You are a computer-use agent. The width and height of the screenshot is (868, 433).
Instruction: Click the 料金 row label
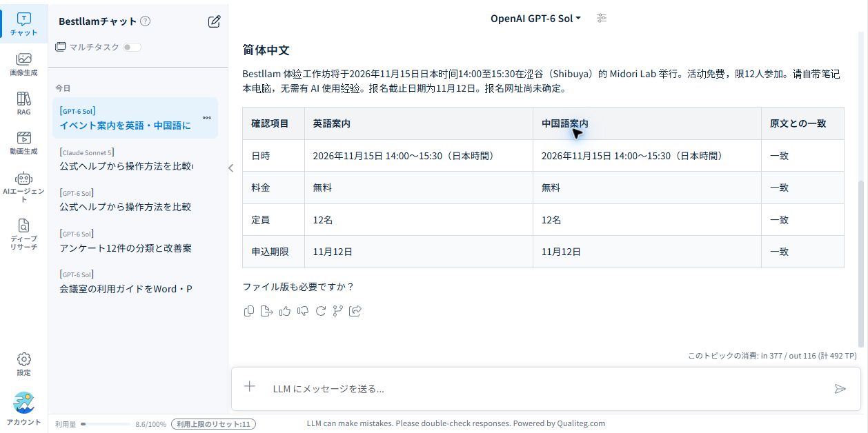point(261,188)
